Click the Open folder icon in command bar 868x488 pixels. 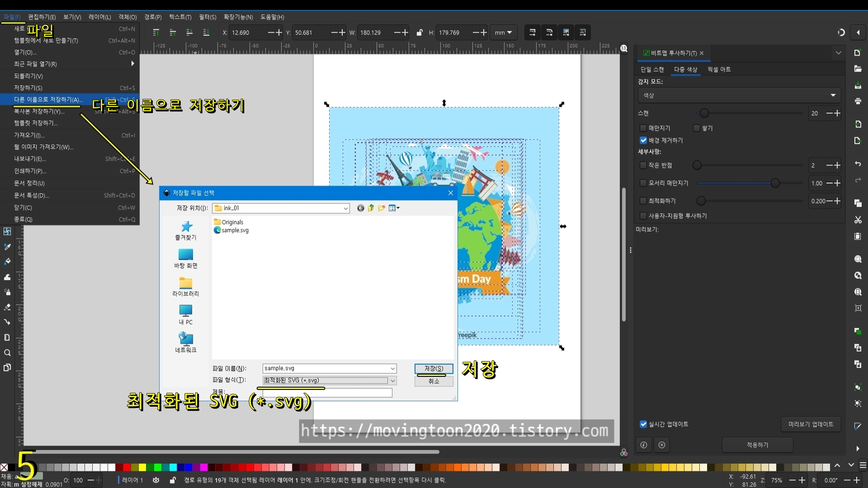click(x=858, y=69)
